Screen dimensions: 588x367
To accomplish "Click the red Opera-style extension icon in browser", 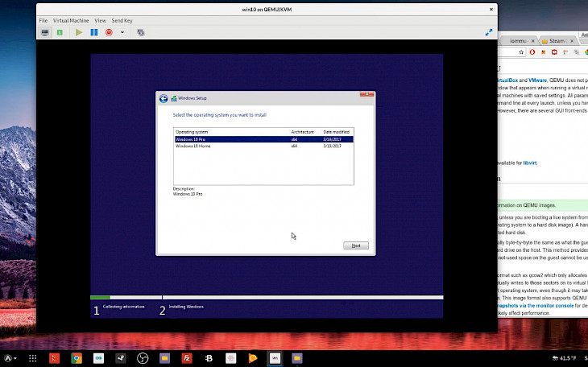I will [x=532, y=52].
